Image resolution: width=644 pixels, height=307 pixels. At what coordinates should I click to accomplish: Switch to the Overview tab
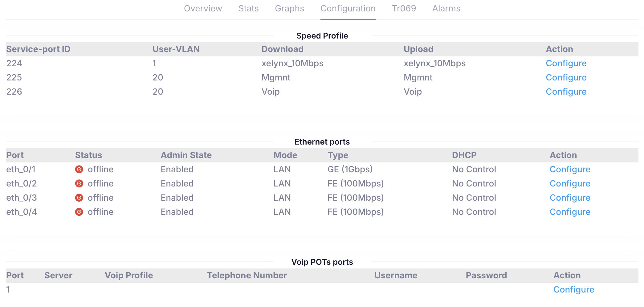coord(203,8)
